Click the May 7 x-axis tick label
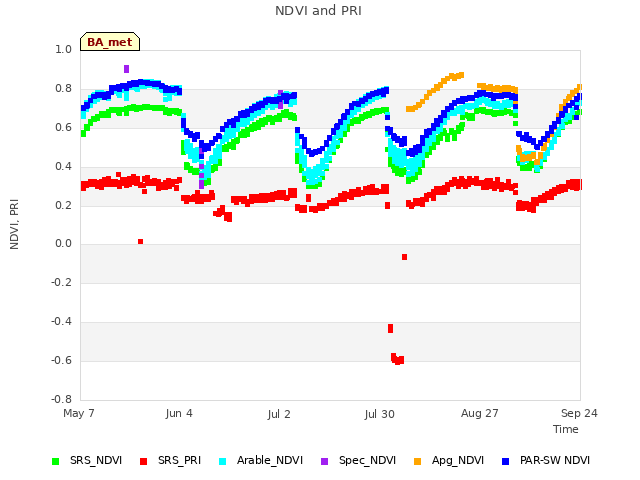This screenshot has width=640, height=480. tap(79, 413)
